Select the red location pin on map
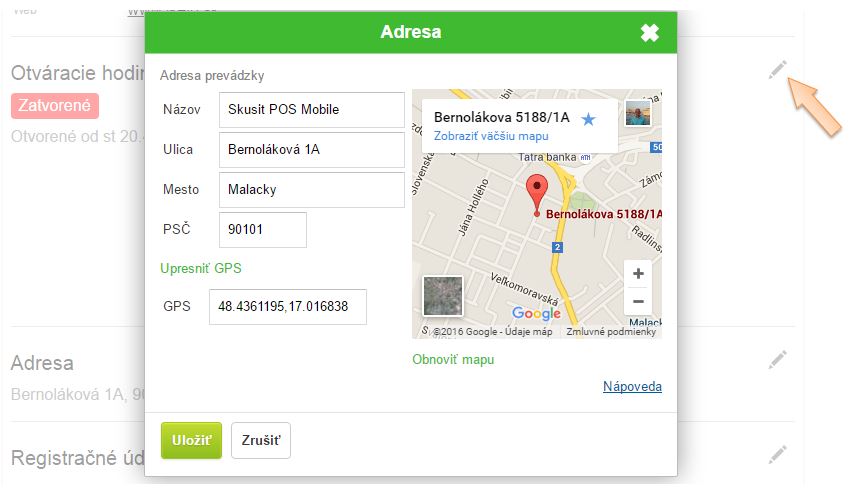 pos(537,193)
